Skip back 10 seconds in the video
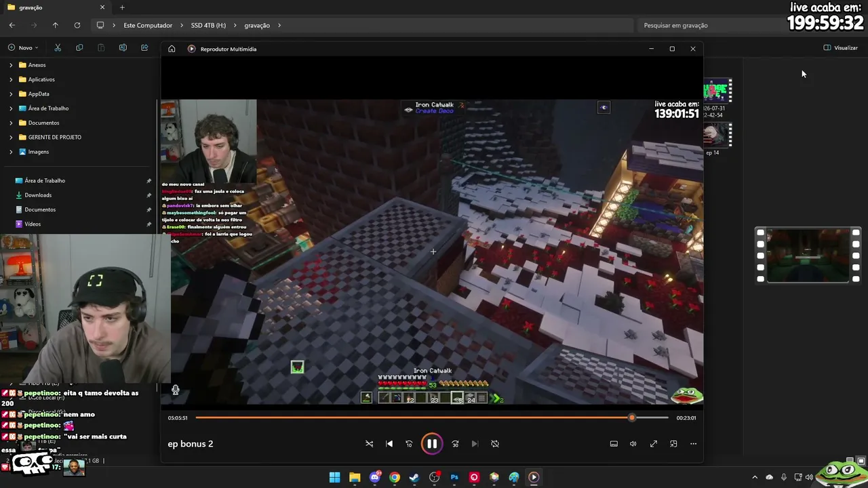 (x=409, y=444)
